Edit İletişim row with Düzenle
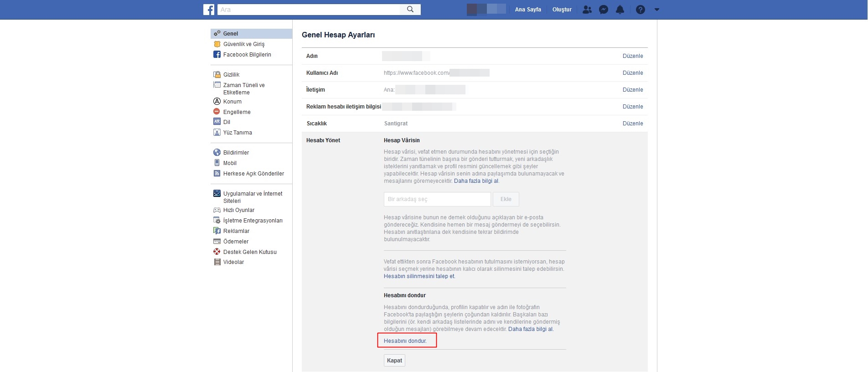 (633, 90)
